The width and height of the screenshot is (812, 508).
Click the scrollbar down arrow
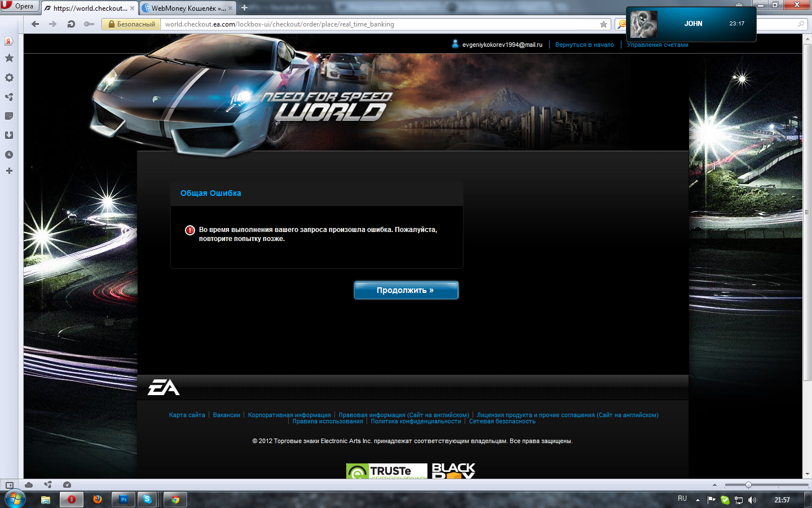click(x=807, y=474)
